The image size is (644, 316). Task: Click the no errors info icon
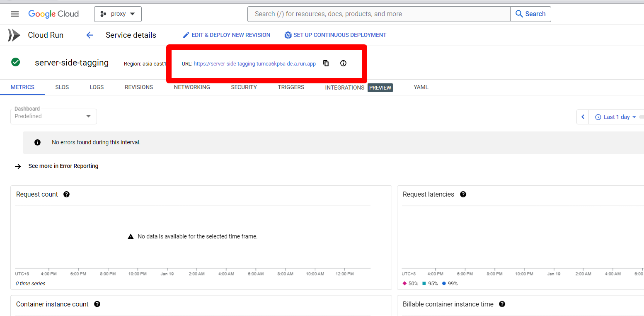[38, 142]
